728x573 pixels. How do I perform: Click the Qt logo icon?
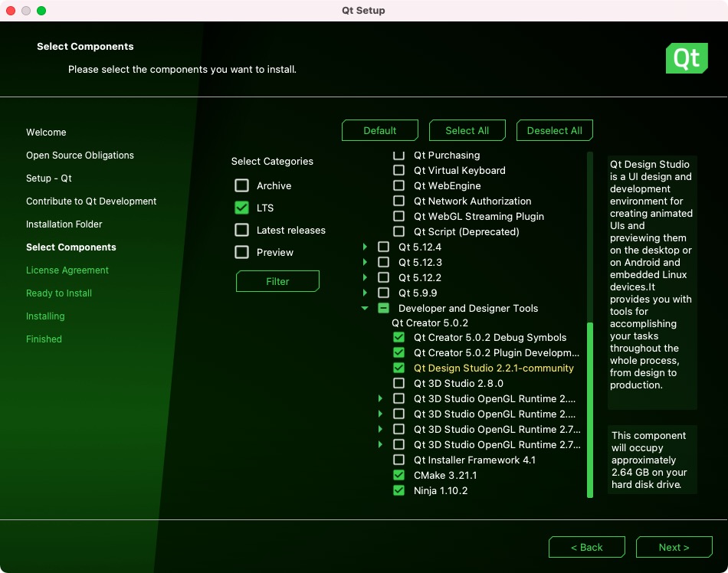click(686, 58)
